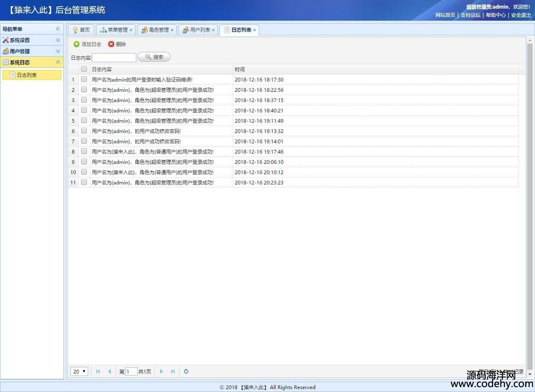Click the tools icon beside 系统设置
This screenshot has width=535, height=392.
pos(6,40)
